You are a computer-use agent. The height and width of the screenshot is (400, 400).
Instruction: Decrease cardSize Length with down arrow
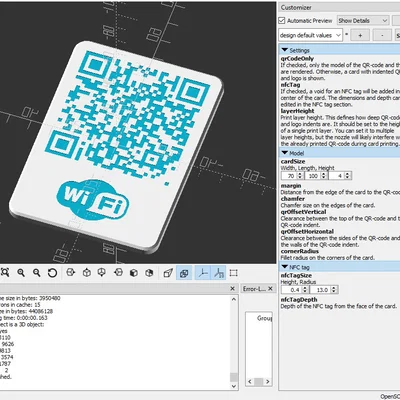coord(324,178)
